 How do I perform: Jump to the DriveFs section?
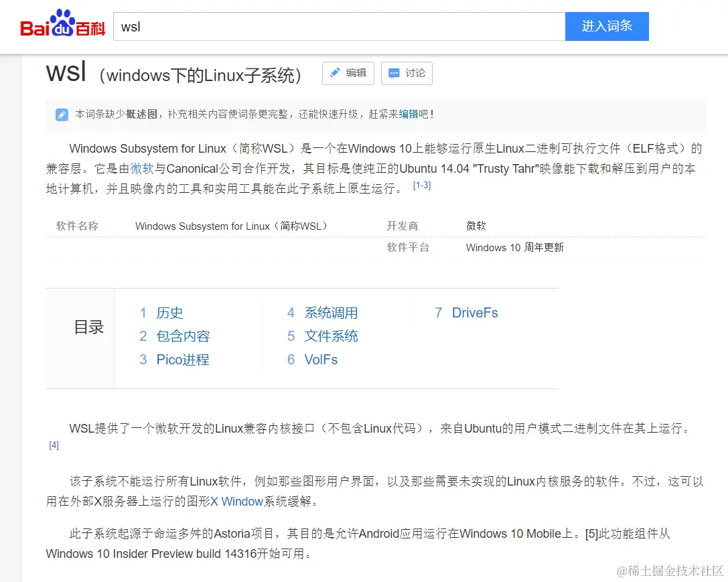tap(475, 313)
